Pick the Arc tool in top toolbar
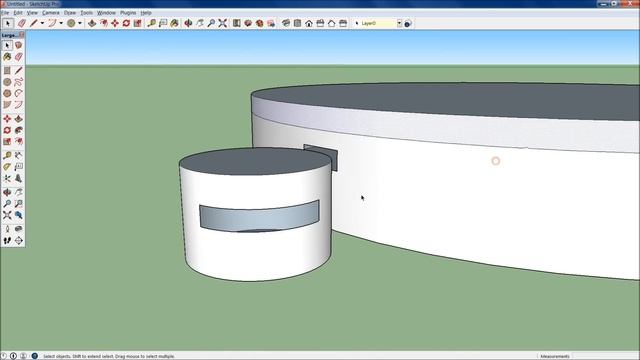The height and width of the screenshot is (360, 640). 52,23
